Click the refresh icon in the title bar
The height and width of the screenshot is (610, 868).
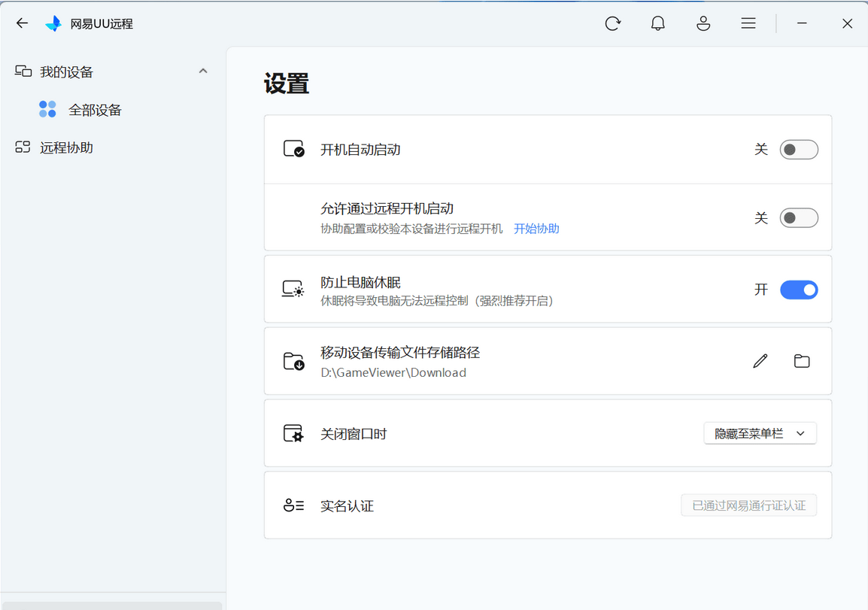612,23
